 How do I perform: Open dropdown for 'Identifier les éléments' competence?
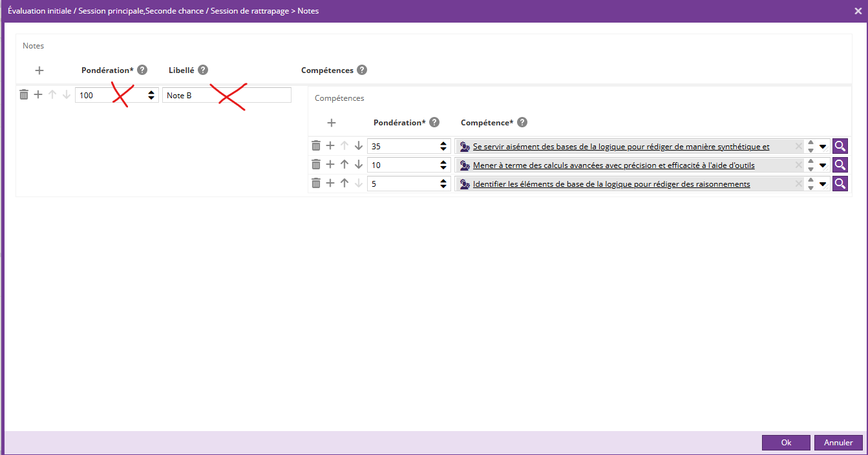click(823, 184)
